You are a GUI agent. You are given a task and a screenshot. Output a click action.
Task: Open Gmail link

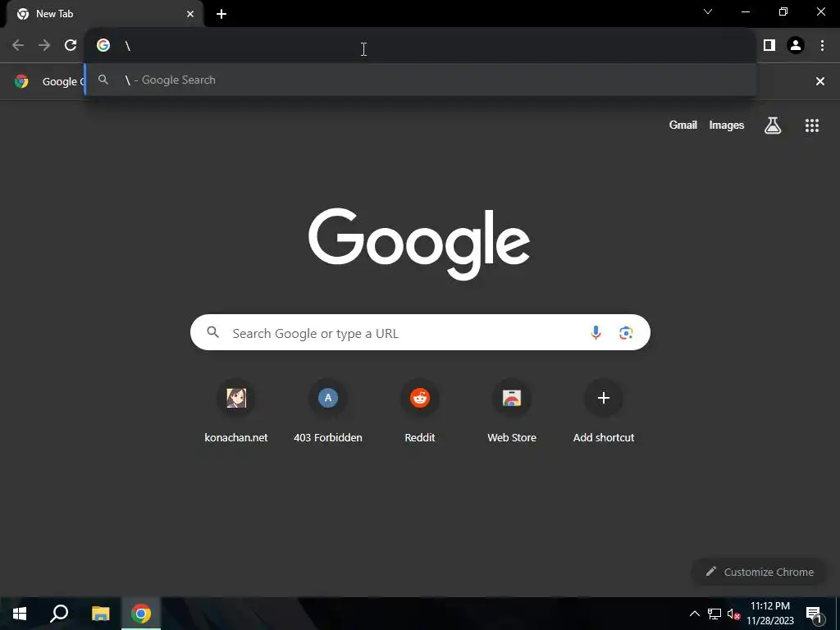(683, 125)
